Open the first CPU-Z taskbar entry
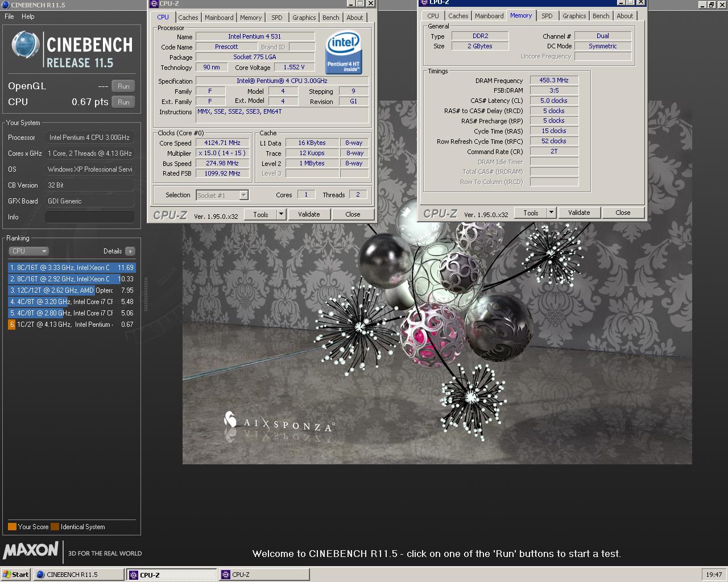The height and width of the screenshot is (582, 728). pyautogui.click(x=172, y=575)
